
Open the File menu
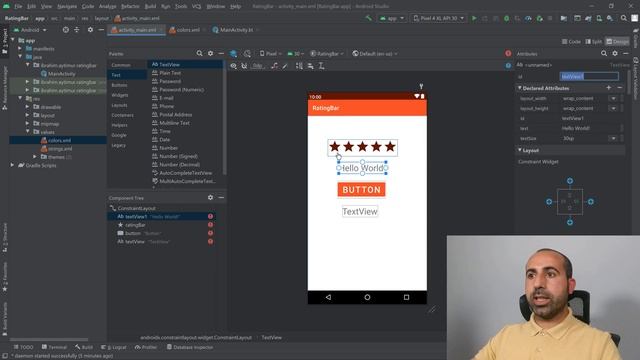18,7
